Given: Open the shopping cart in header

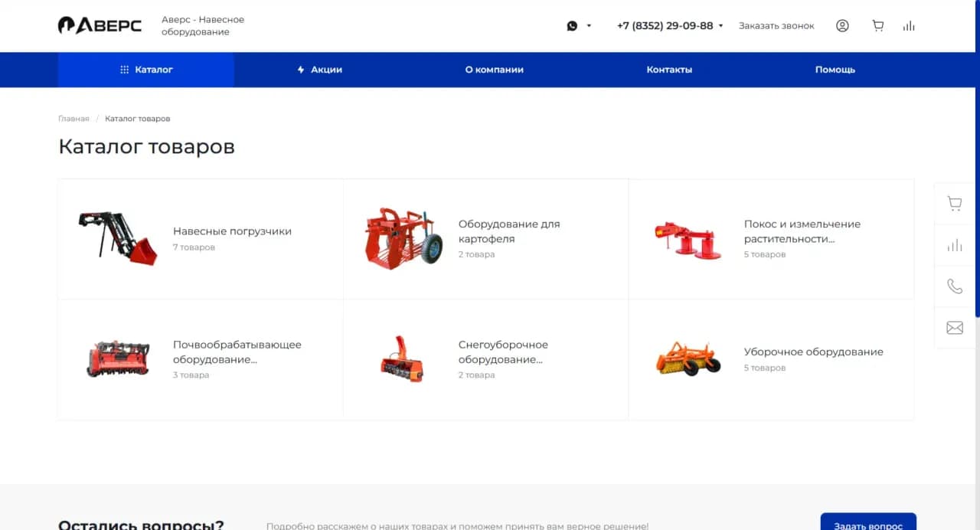Looking at the screenshot, I should click(x=878, y=26).
